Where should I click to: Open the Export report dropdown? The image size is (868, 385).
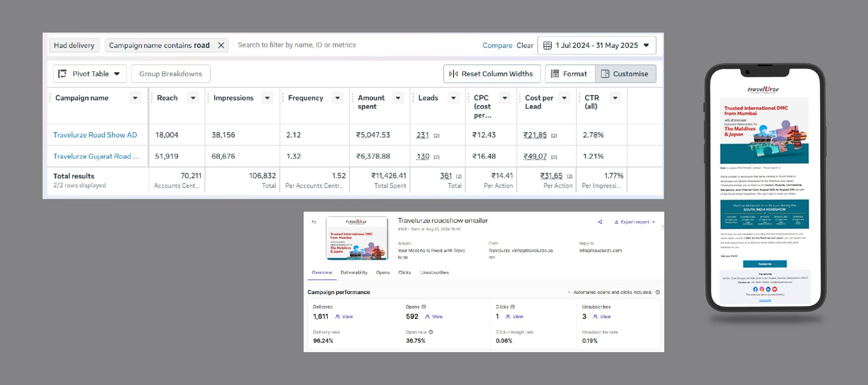[634, 222]
